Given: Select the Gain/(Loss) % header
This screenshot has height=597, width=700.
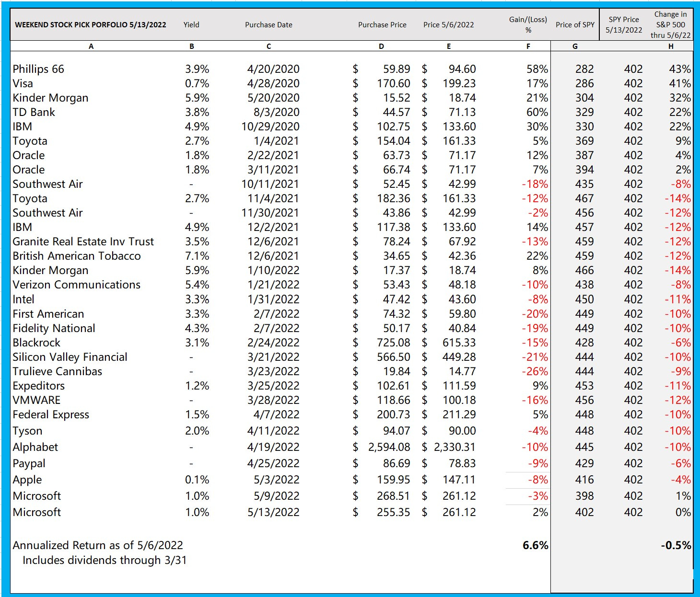Looking at the screenshot, I should click(528, 24).
